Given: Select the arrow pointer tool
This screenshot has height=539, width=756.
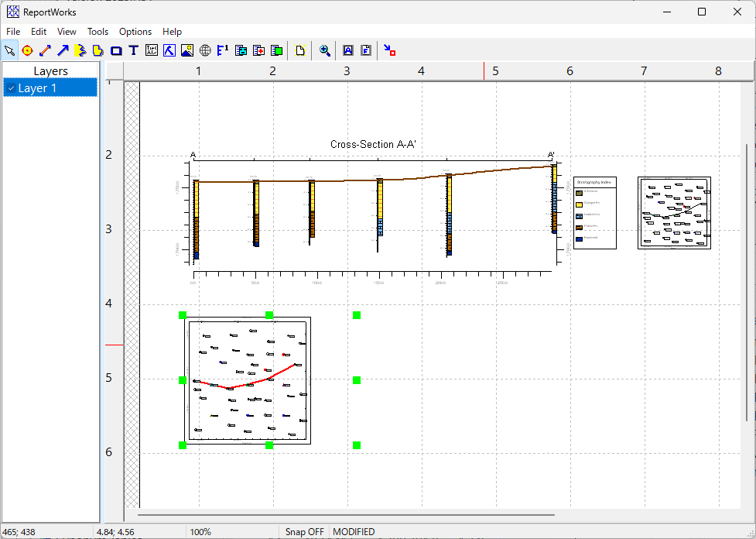Looking at the screenshot, I should 9,50.
